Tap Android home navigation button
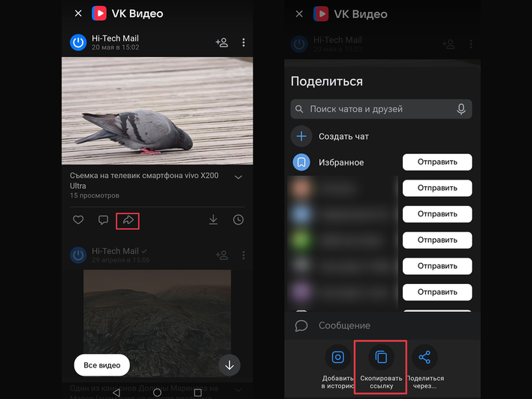Viewport: 532px width, 399px height. coord(157,392)
